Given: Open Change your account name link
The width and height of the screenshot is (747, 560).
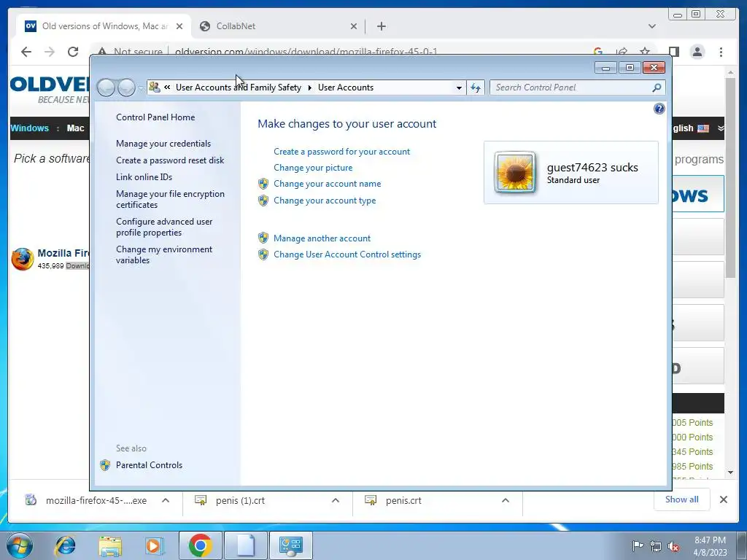Looking at the screenshot, I should (328, 184).
